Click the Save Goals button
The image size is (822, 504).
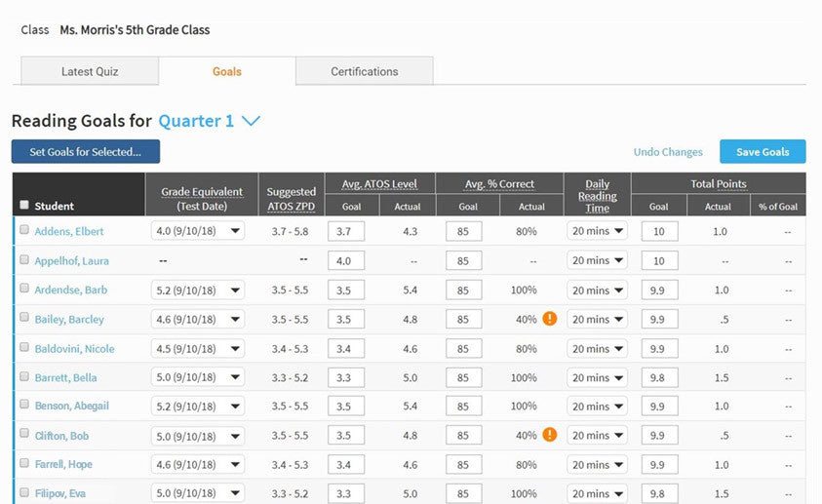pyautogui.click(x=762, y=152)
